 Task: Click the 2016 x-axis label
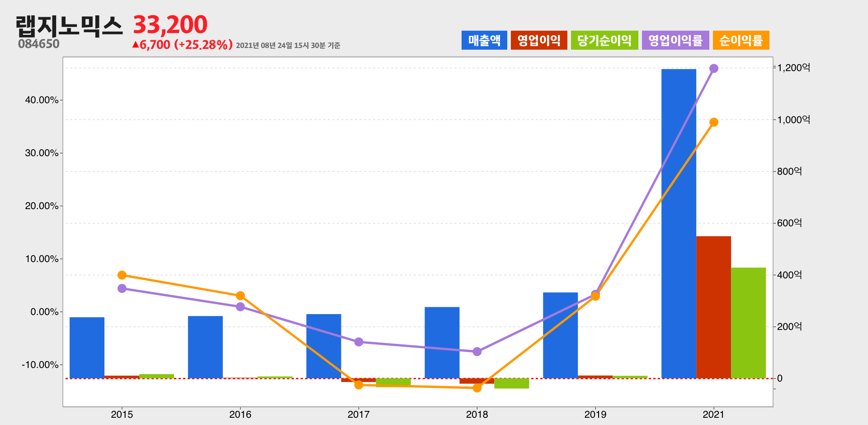coord(241,414)
